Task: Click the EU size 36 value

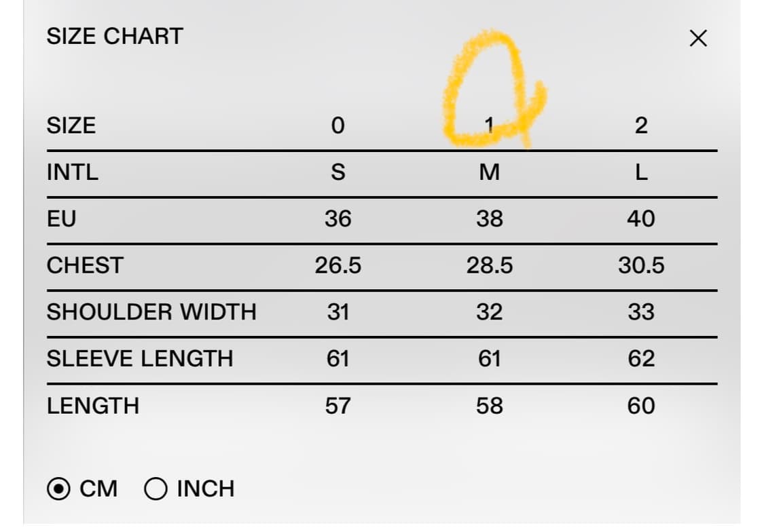Action: 338,218
